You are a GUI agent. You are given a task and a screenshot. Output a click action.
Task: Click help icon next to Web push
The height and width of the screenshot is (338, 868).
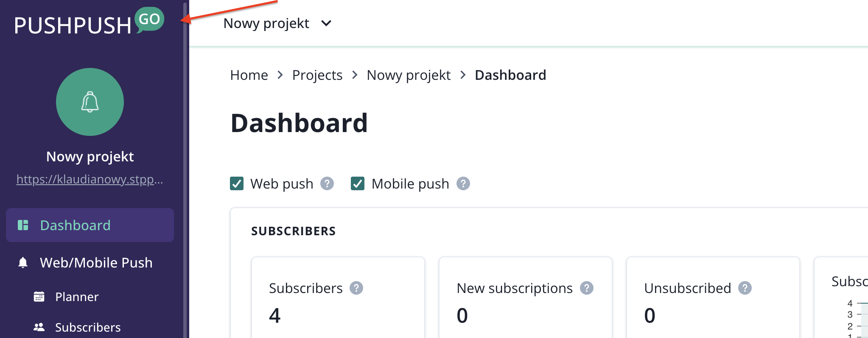tap(327, 183)
